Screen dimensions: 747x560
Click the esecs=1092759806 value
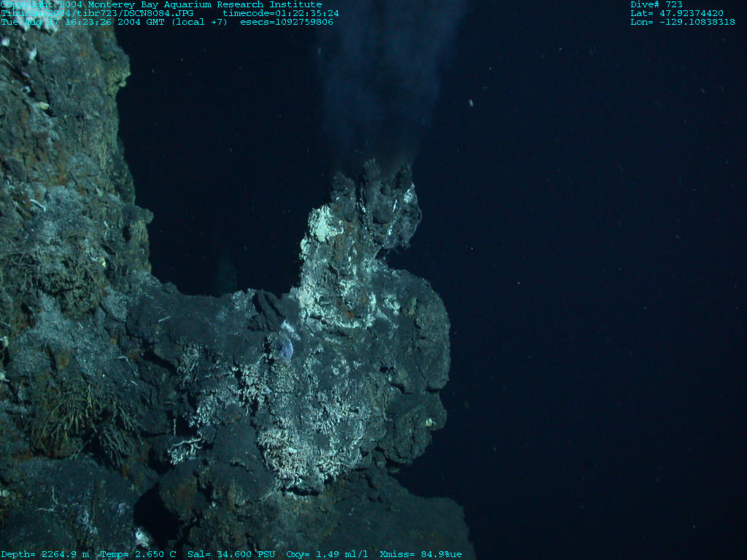click(286, 22)
